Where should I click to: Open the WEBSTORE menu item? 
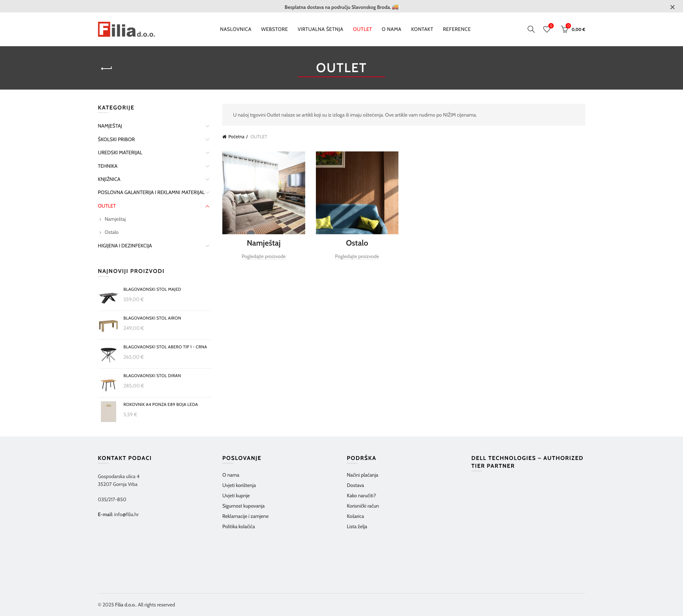(274, 29)
